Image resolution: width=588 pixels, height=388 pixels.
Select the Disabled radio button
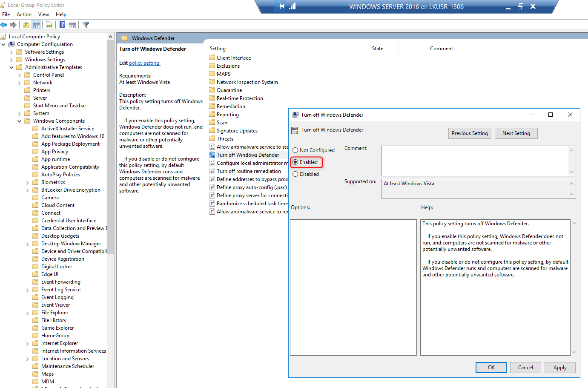[295, 174]
